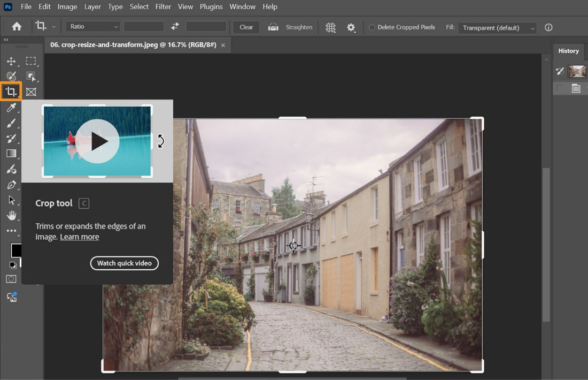Select the Gradient tool
This screenshot has height=380, width=588.
pyautogui.click(x=11, y=154)
